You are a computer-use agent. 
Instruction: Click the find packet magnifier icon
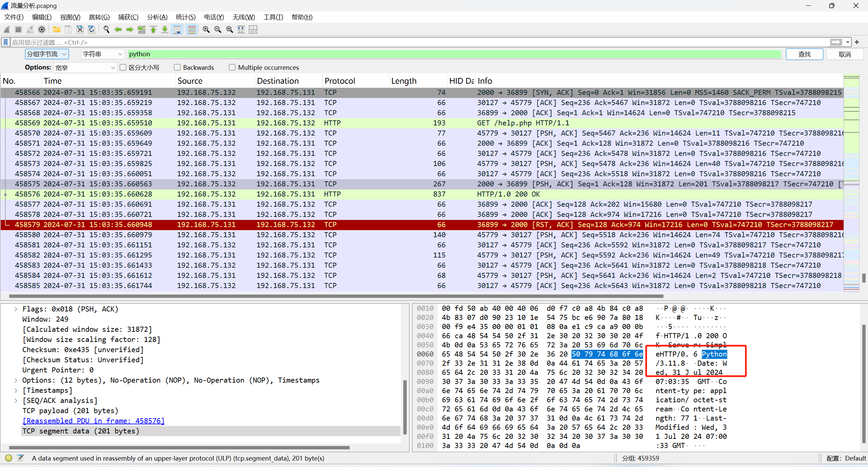coord(106,30)
